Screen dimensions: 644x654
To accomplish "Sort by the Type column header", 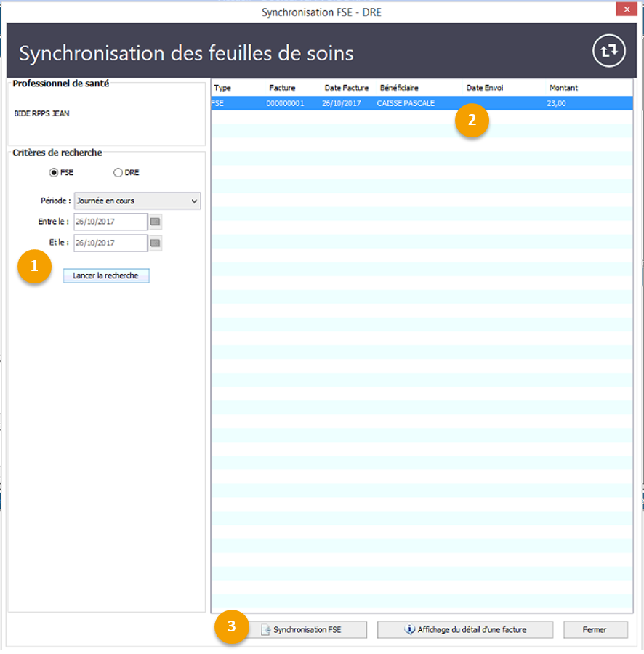I will (x=222, y=88).
